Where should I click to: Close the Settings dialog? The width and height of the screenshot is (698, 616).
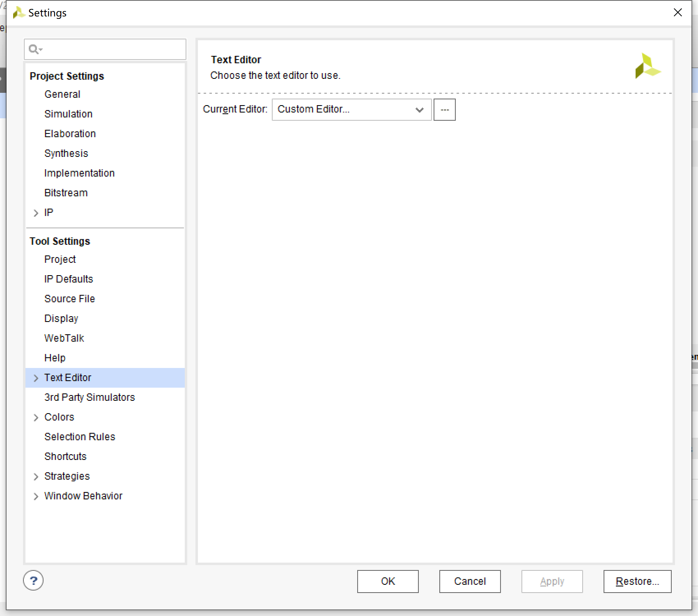[x=678, y=13]
